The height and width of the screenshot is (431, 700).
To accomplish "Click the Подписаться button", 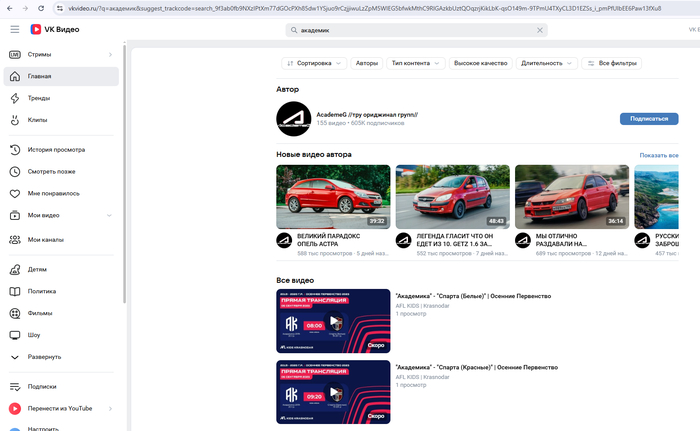I will point(649,118).
